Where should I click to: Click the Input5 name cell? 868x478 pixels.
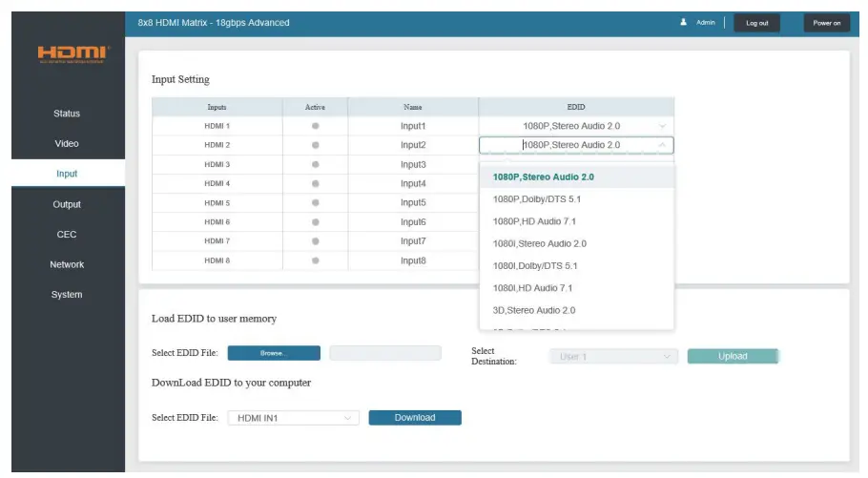coord(413,202)
